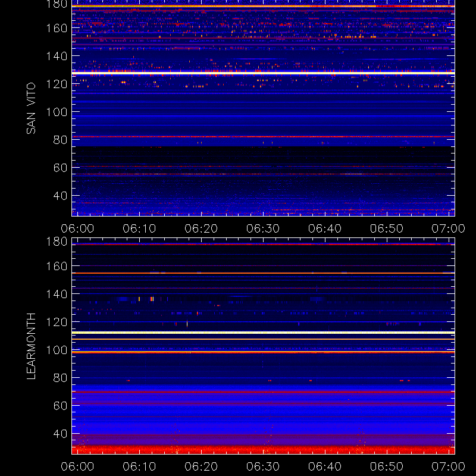The height and width of the screenshot is (476, 476).
Task: Select the 80 label on Learmonth axis
Action: point(60,378)
